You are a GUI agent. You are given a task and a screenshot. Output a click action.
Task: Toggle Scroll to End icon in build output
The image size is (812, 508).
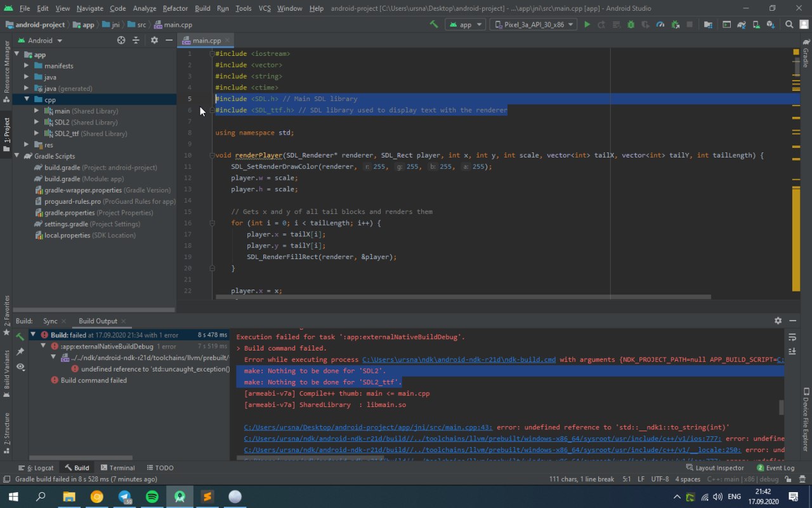coord(792,351)
